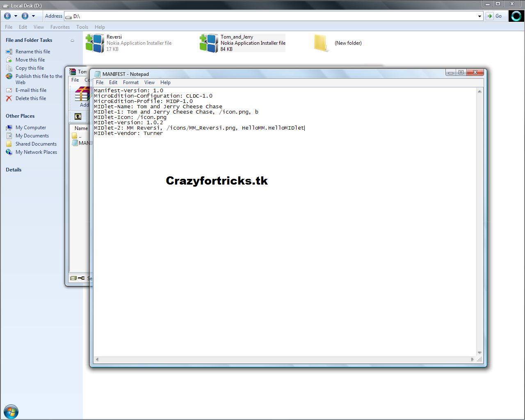
Task: Click the Publish to Web globe icon
Action: pos(9,76)
